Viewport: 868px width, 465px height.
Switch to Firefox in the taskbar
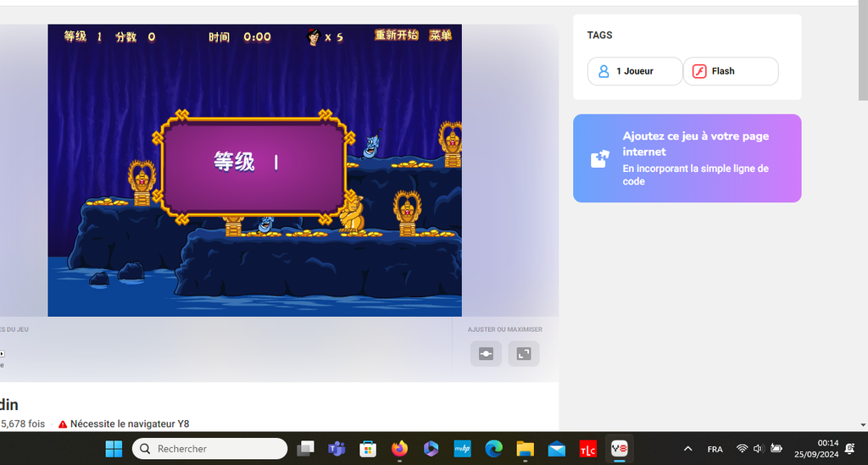click(x=399, y=449)
